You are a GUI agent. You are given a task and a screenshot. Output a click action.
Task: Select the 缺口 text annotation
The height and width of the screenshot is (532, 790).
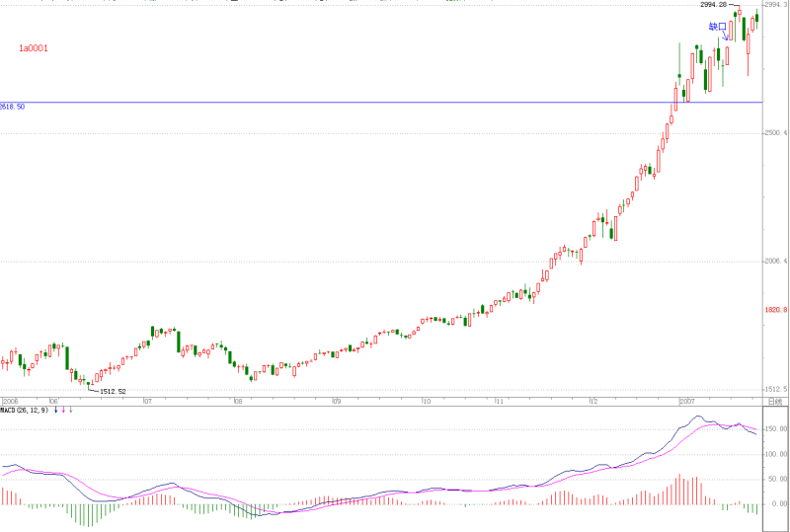[x=718, y=27]
